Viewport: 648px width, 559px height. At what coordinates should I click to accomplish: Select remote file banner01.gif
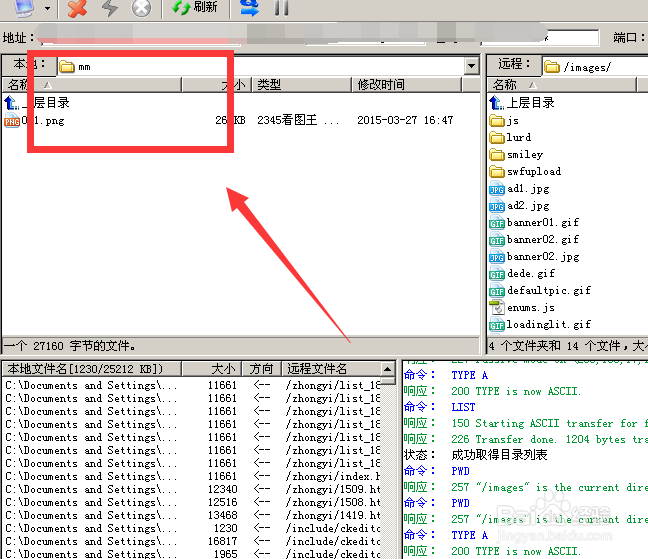[x=534, y=223]
